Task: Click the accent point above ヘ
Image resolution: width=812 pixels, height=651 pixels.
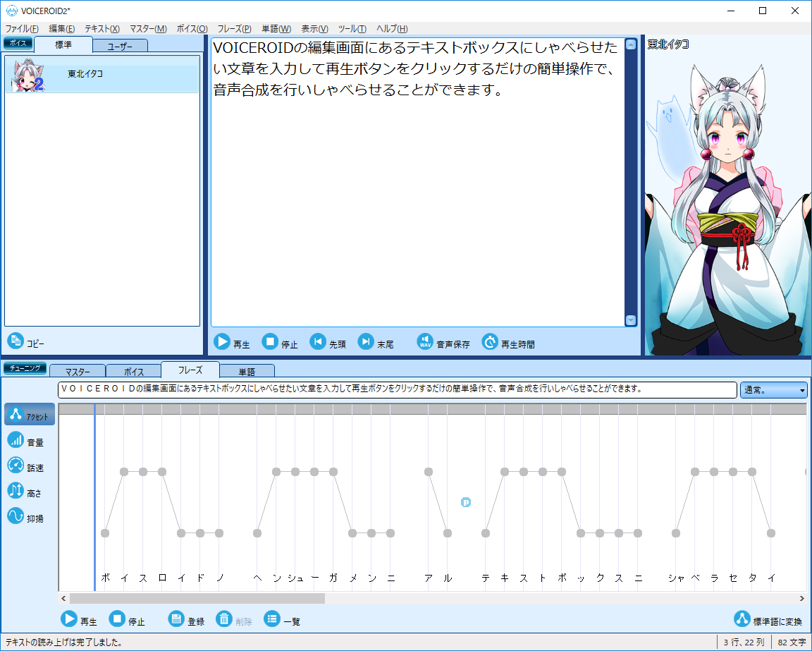Action: point(257,533)
